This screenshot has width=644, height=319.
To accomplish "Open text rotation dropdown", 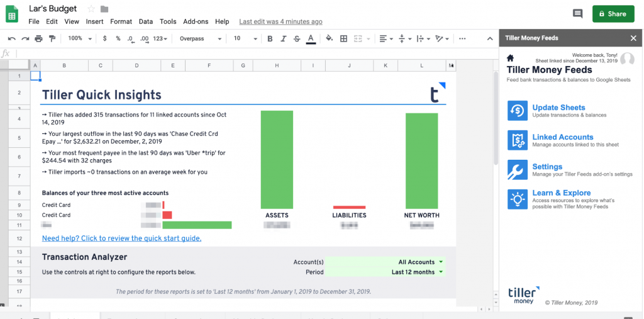I will [x=442, y=38].
